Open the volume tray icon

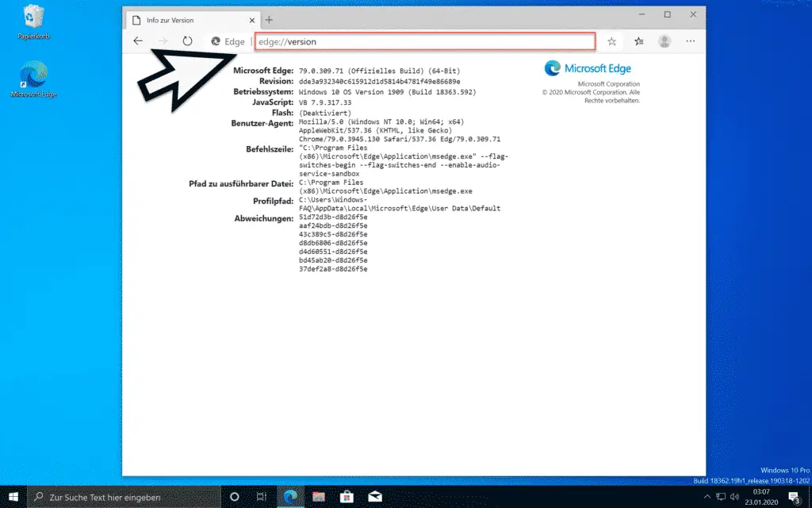pos(734,497)
